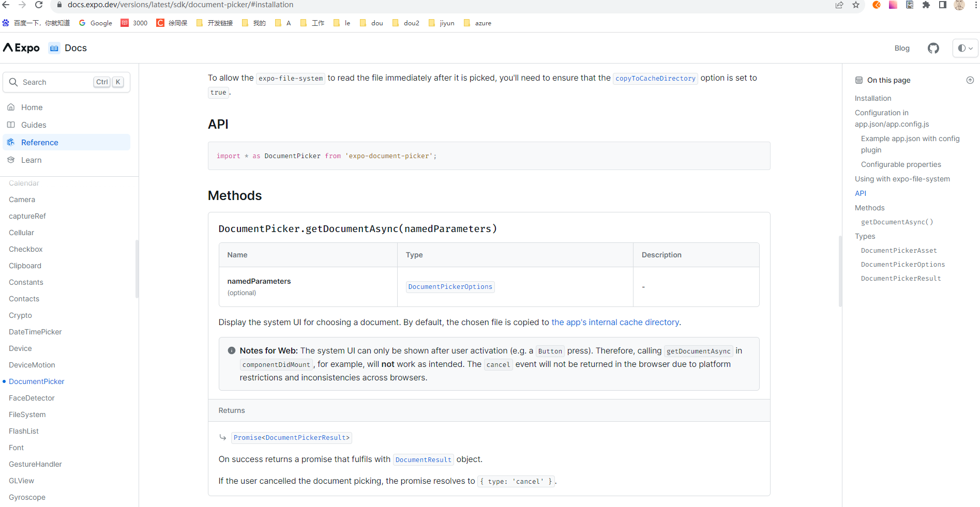Click the Learn graduation cap icon
The image size is (980, 507).
coord(11,160)
